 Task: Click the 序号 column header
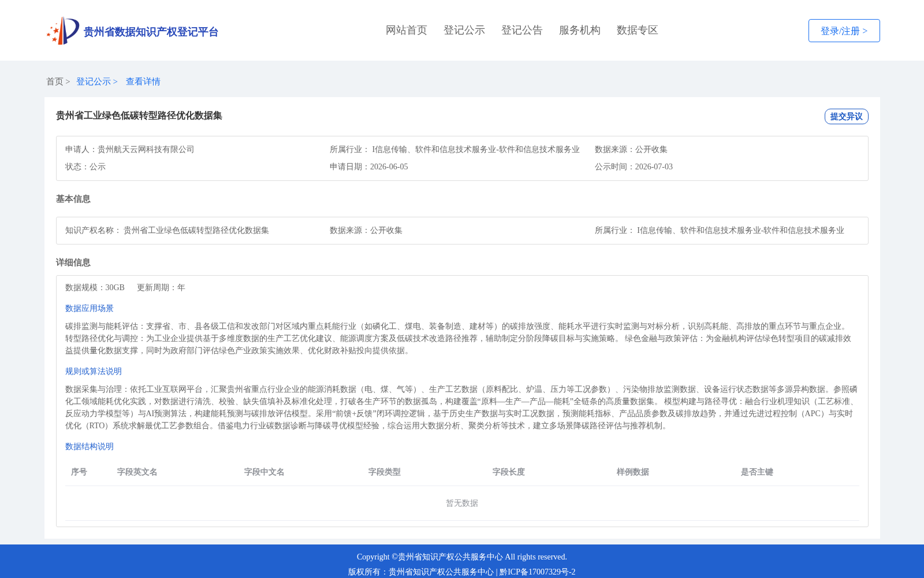coord(79,472)
